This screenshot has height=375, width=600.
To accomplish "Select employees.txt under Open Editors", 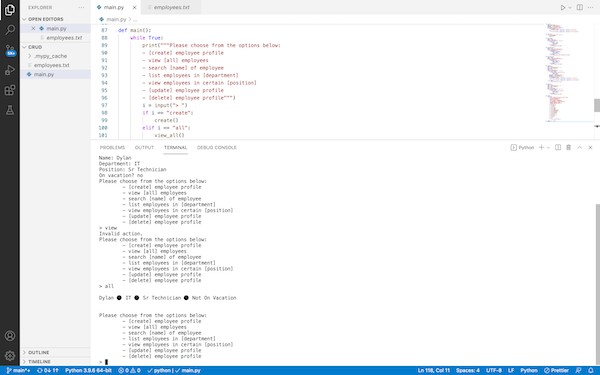I will [55, 38].
